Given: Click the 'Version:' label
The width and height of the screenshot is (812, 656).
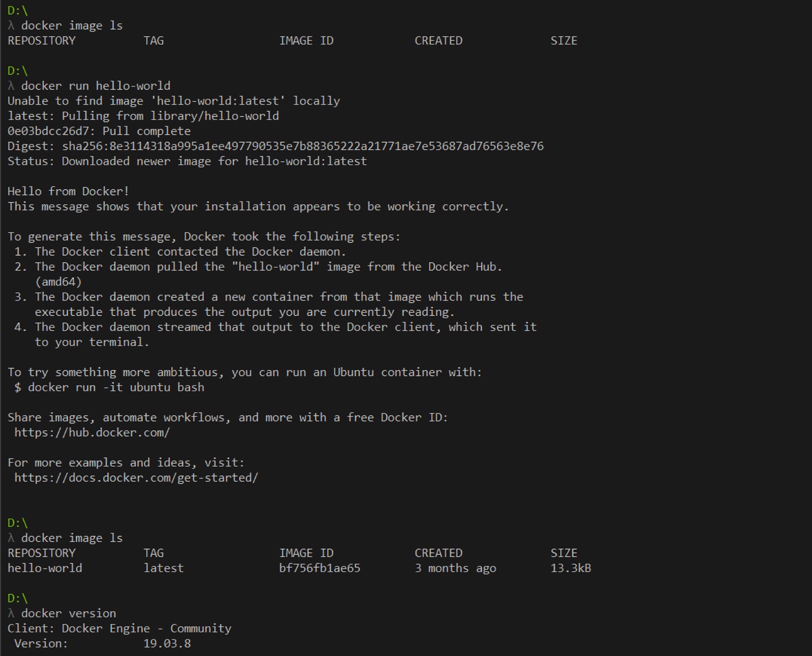Looking at the screenshot, I should [x=41, y=644].
